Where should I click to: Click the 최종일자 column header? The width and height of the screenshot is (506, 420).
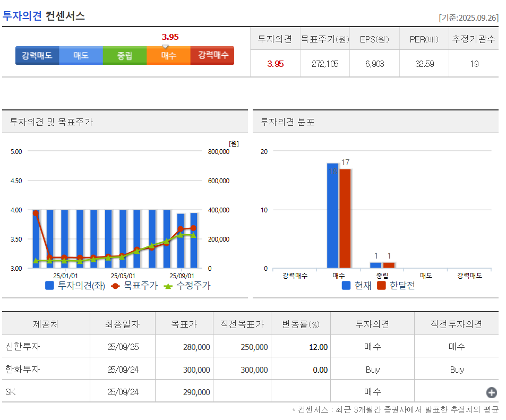click(122, 324)
